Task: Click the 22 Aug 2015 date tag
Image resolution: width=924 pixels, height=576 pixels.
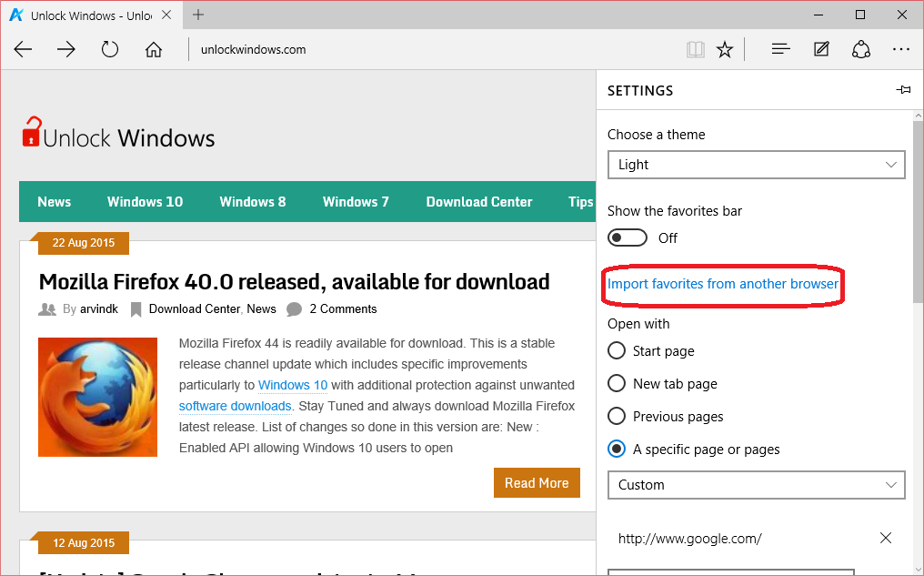Action: (x=83, y=243)
